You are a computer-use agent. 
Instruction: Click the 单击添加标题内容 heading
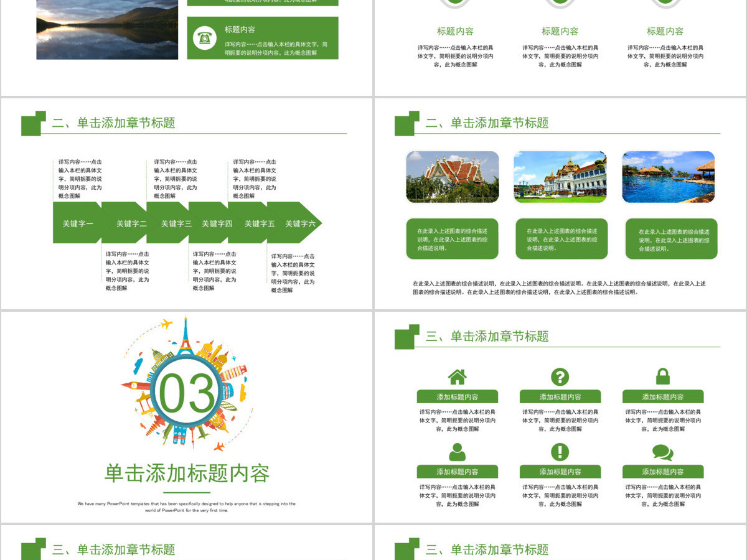pos(187,474)
